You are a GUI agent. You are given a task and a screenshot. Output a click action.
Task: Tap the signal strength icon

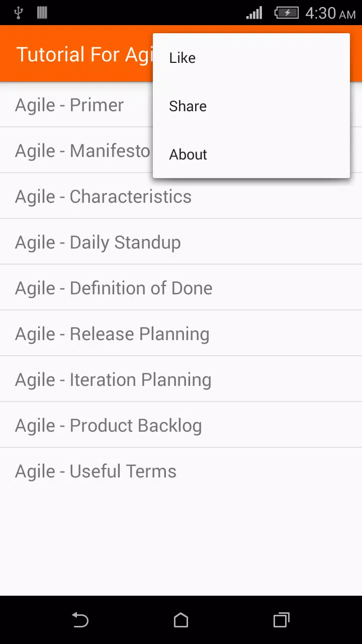click(x=254, y=13)
